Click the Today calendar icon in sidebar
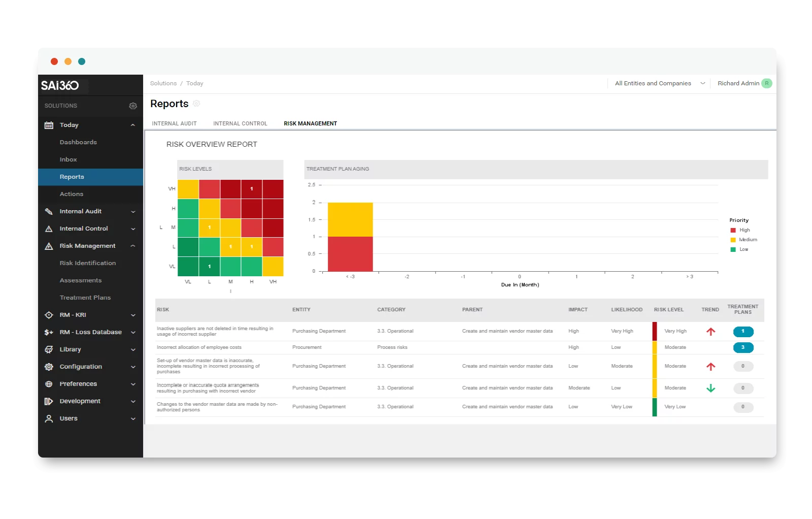This screenshot has height=519, width=812. click(x=49, y=124)
